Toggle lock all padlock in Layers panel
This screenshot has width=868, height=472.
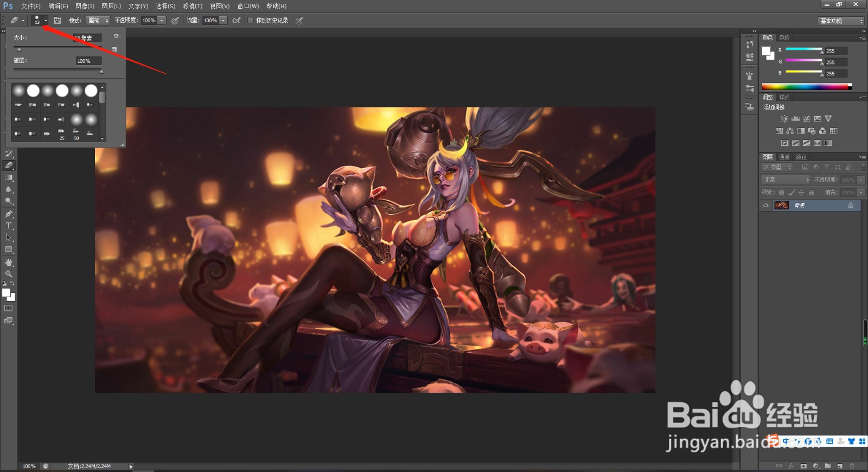tap(812, 193)
